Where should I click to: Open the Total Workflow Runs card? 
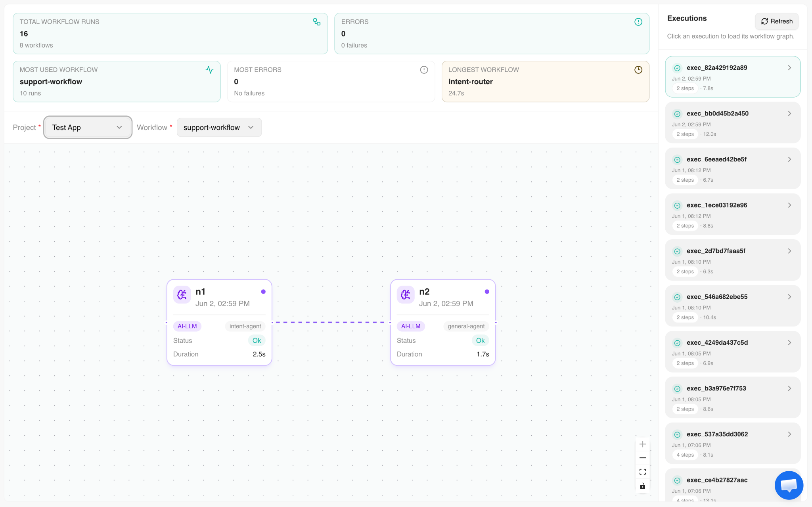pos(170,34)
